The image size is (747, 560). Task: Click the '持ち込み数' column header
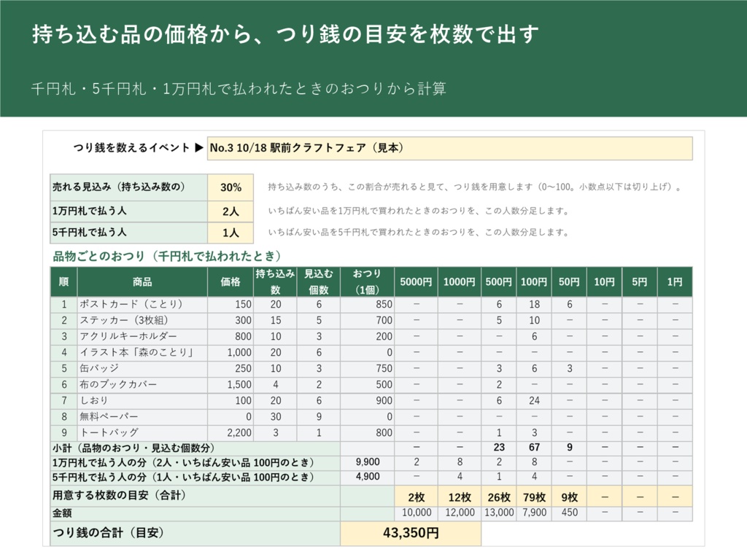pos(275,282)
